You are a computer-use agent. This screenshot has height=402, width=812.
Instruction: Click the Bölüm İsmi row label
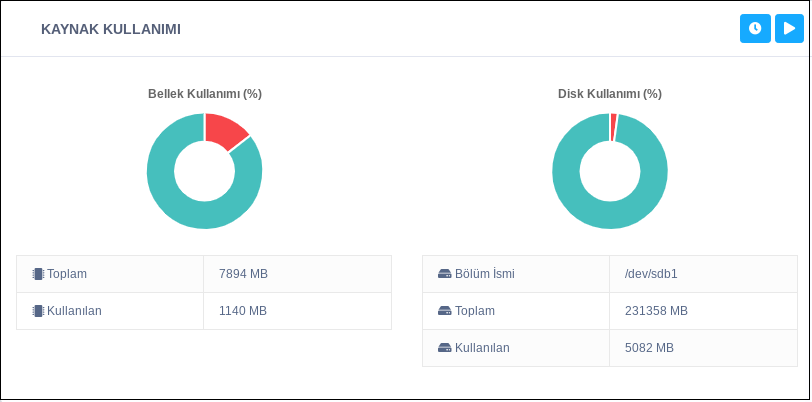tap(485, 274)
